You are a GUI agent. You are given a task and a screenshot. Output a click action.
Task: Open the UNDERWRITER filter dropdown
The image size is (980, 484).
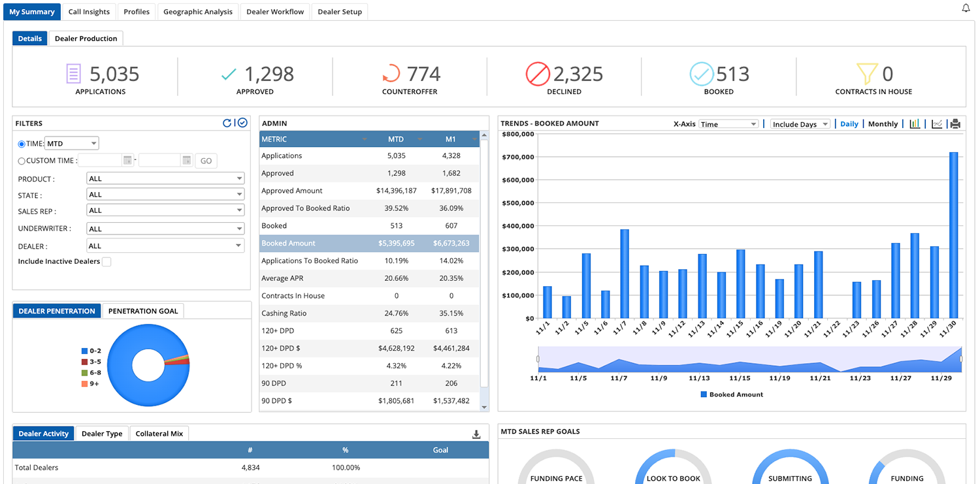(165, 229)
